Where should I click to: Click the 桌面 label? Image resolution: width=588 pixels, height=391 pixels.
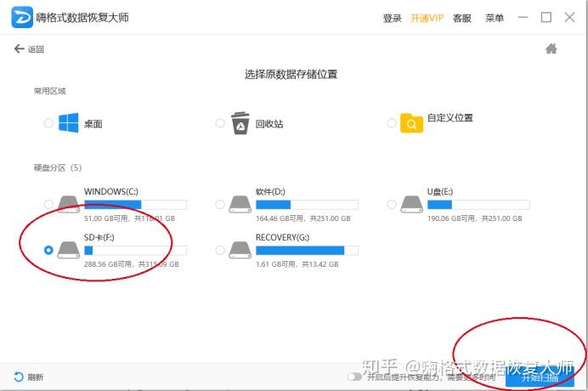[x=93, y=124]
